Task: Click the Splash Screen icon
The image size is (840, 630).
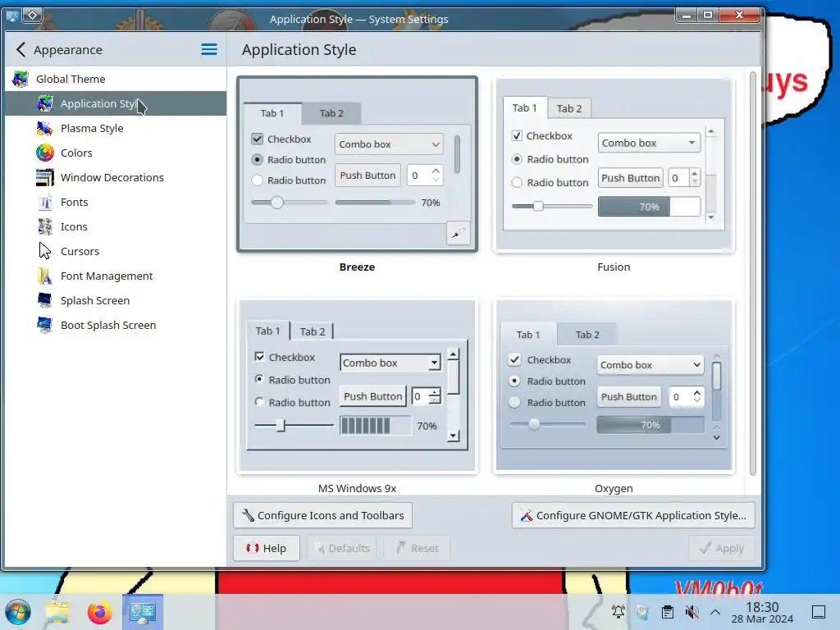Action: click(x=45, y=300)
